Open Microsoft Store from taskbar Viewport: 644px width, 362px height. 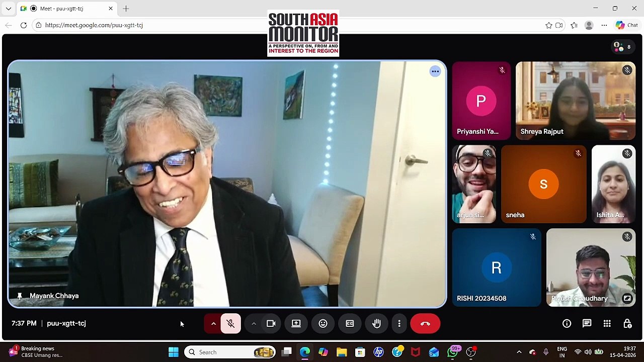pyautogui.click(x=360, y=352)
